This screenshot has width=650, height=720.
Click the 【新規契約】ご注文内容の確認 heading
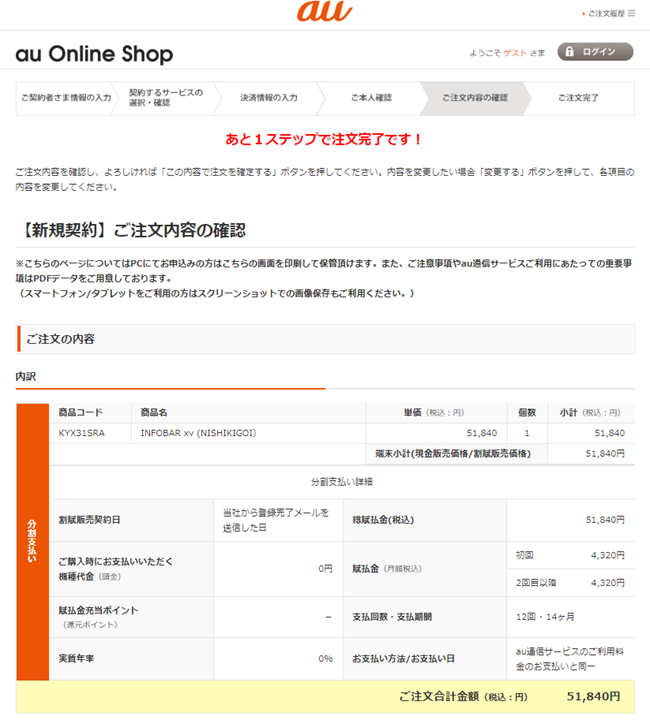pyautogui.click(x=131, y=230)
